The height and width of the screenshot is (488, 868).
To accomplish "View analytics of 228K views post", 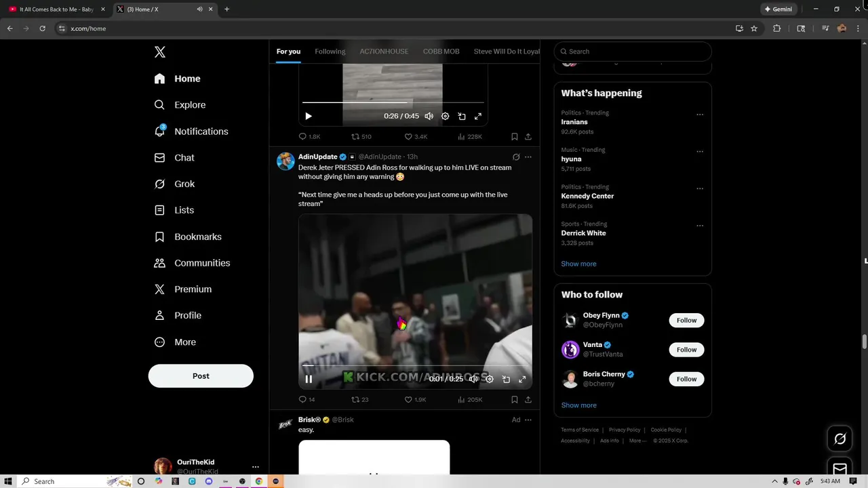I will coord(470,136).
